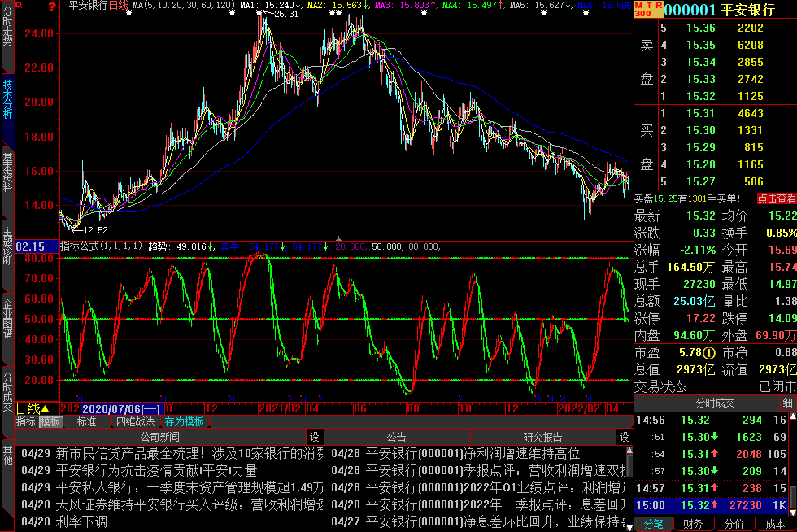Click the green down arrow on the :51 trade

click(714, 437)
